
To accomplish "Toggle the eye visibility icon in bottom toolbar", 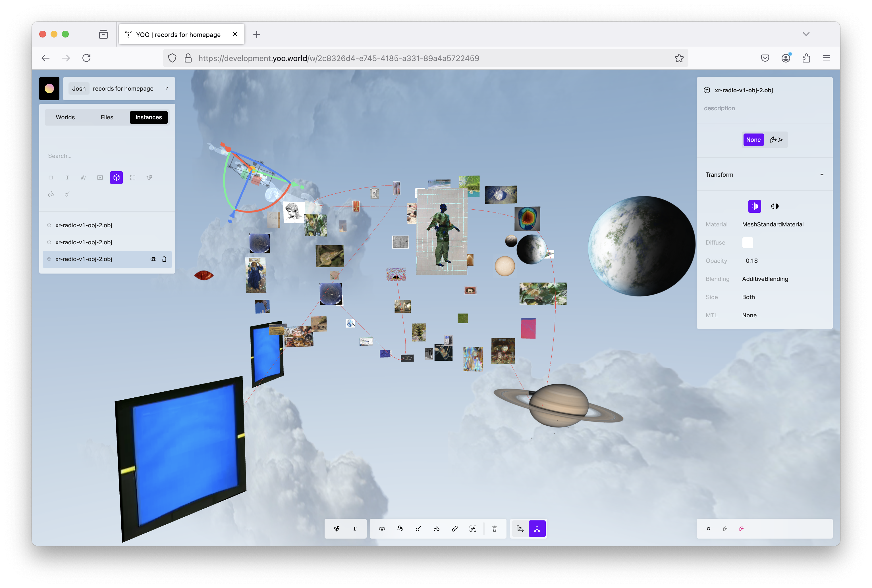I will point(382,528).
